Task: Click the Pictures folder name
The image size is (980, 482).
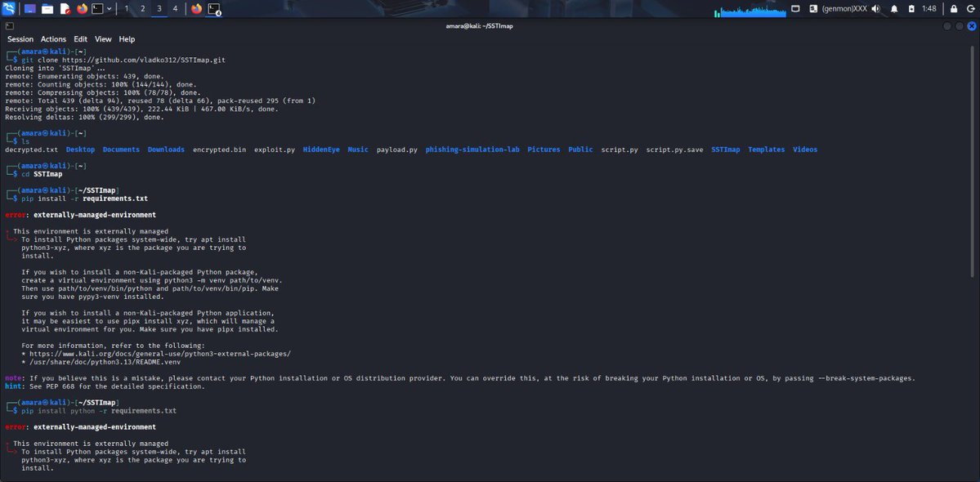Action: pos(544,150)
